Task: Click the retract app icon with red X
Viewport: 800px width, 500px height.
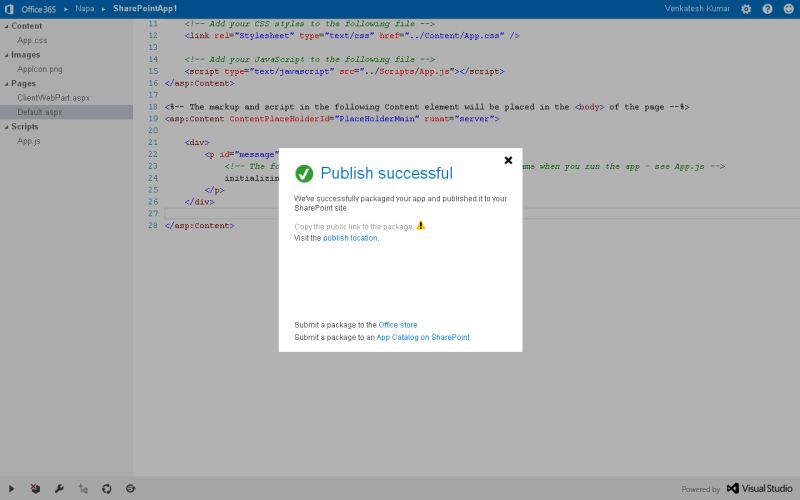Action: [x=35, y=488]
